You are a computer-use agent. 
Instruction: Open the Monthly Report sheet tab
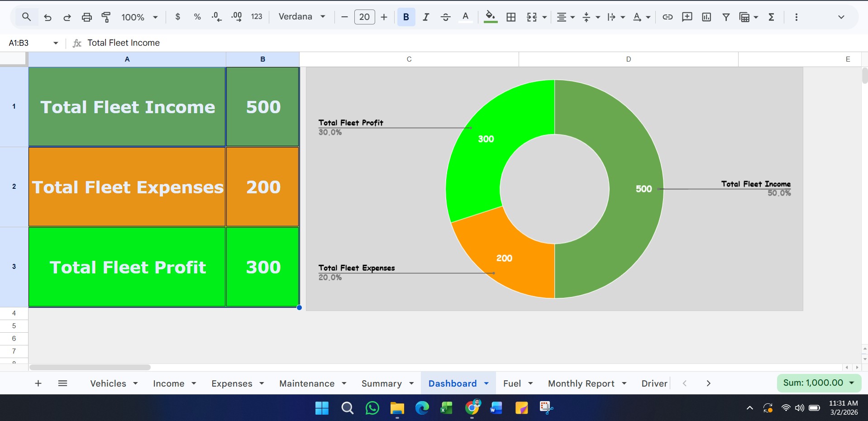click(x=581, y=383)
